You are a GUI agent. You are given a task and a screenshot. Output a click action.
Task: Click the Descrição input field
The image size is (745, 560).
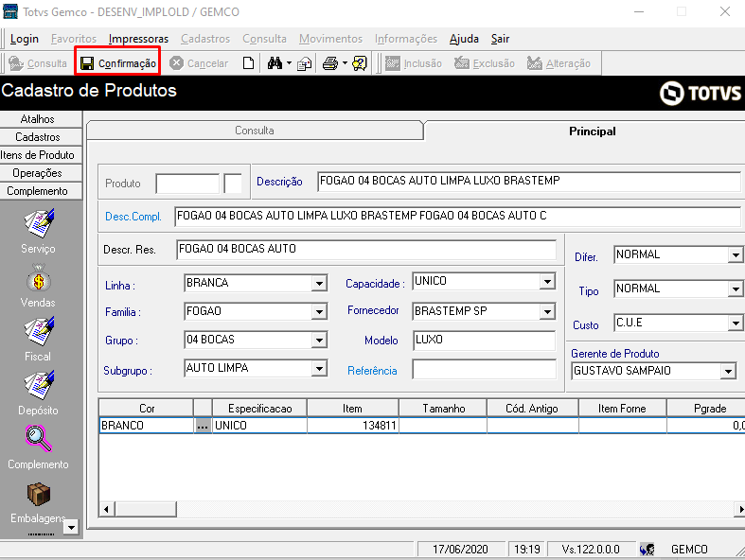[x=529, y=181]
